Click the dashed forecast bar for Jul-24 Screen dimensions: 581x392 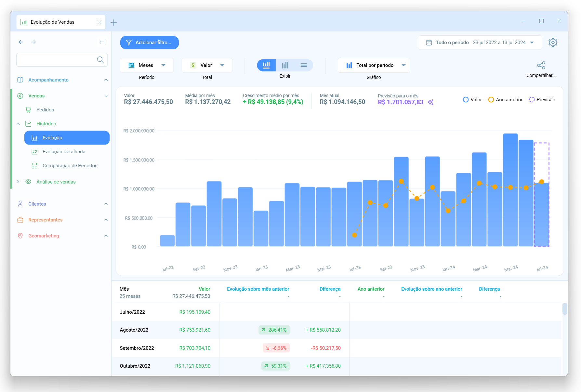pos(542,194)
